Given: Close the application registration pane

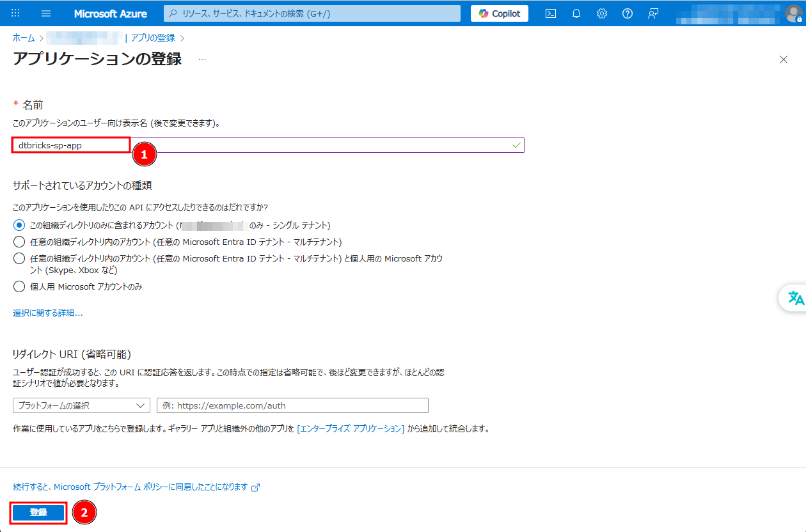Looking at the screenshot, I should tap(783, 59).
